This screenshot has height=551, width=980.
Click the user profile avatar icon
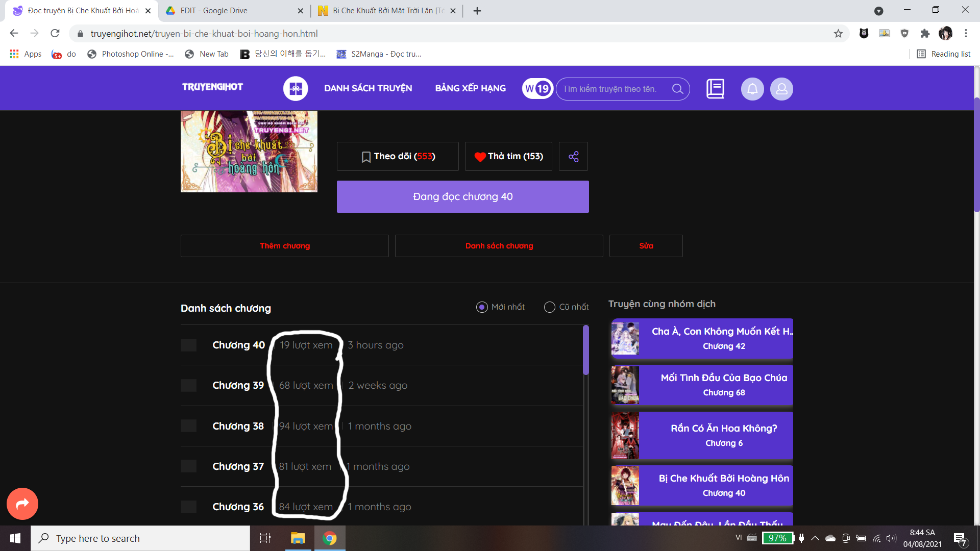781,89
